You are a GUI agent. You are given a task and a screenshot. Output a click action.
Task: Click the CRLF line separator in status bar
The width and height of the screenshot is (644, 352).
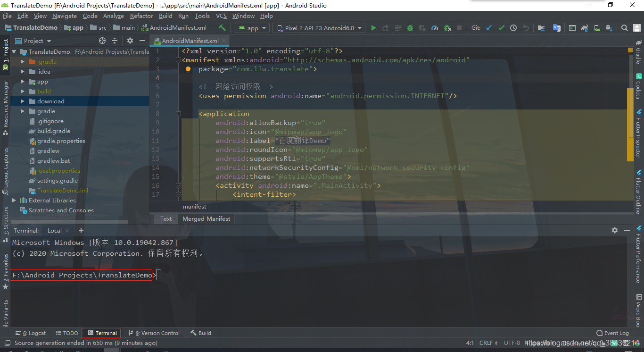(x=489, y=343)
